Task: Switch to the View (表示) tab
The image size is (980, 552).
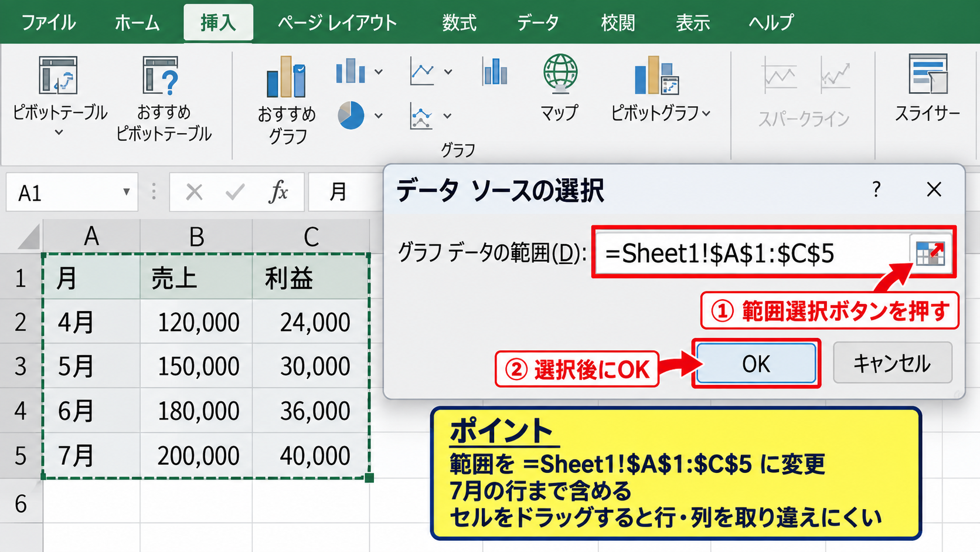Action: pos(693,22)
